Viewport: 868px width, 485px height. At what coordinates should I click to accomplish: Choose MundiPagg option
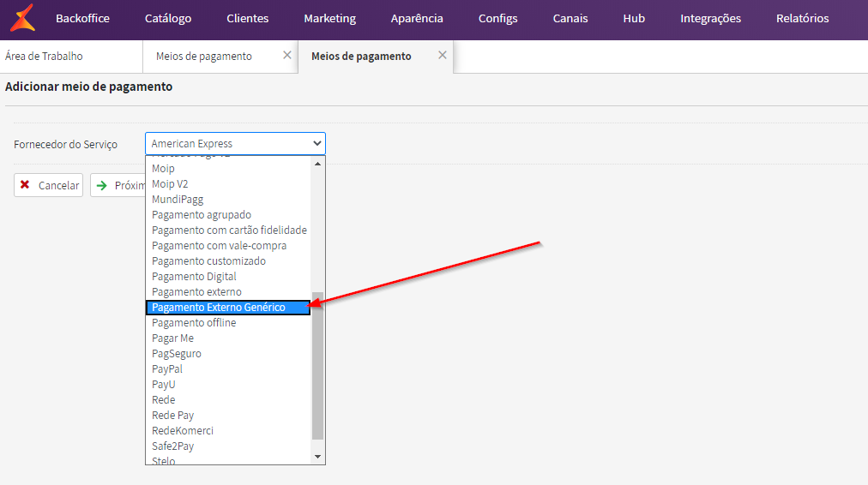click(228, 199)
